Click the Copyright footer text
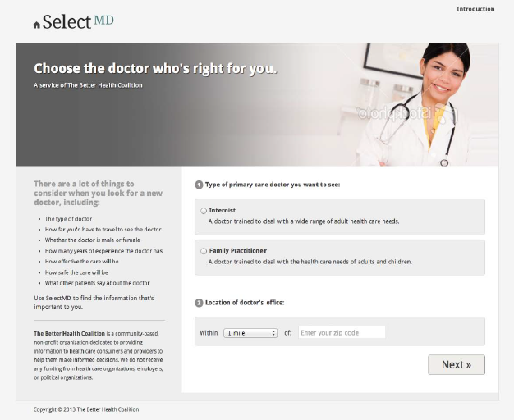Screen dimensions: 514x420 [x=86, y=409]
